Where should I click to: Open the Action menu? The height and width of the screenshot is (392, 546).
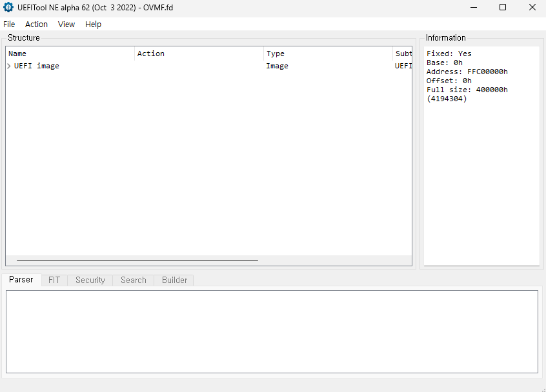(36, 24)
